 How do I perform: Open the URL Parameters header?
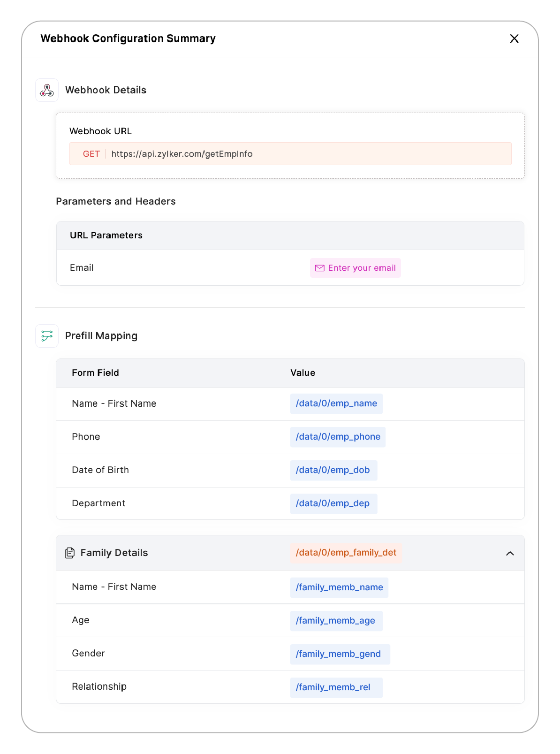tap(106, 236)
